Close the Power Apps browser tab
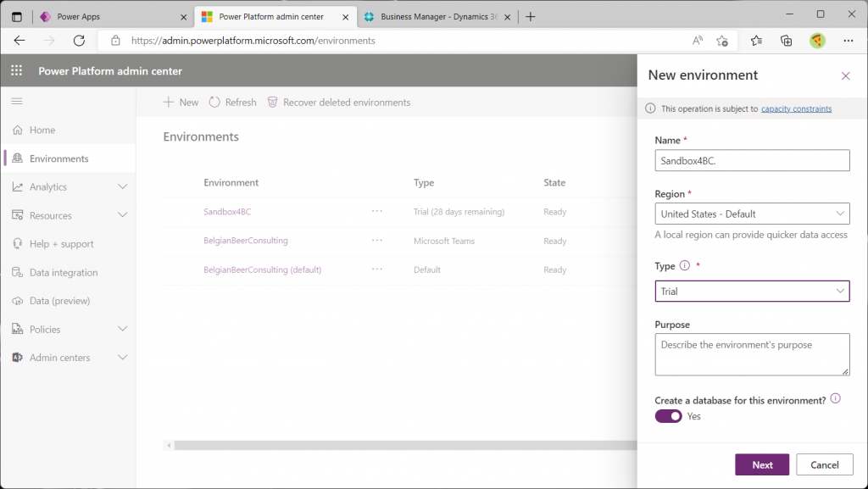 tap(184, 17)
